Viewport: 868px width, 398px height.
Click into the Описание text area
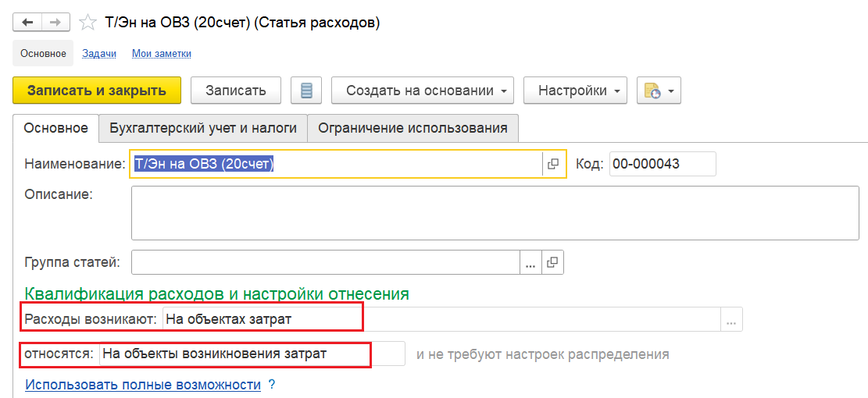point(495,213)
